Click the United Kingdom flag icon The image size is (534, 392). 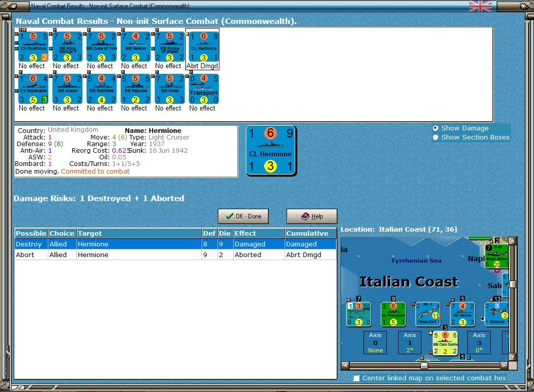tap(480, 6)
